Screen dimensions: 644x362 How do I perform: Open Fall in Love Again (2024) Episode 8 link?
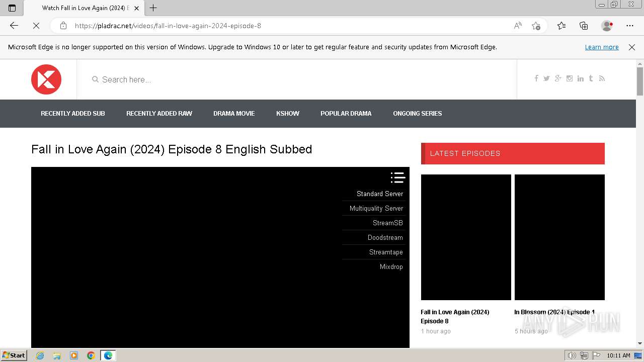coord(455,317)
